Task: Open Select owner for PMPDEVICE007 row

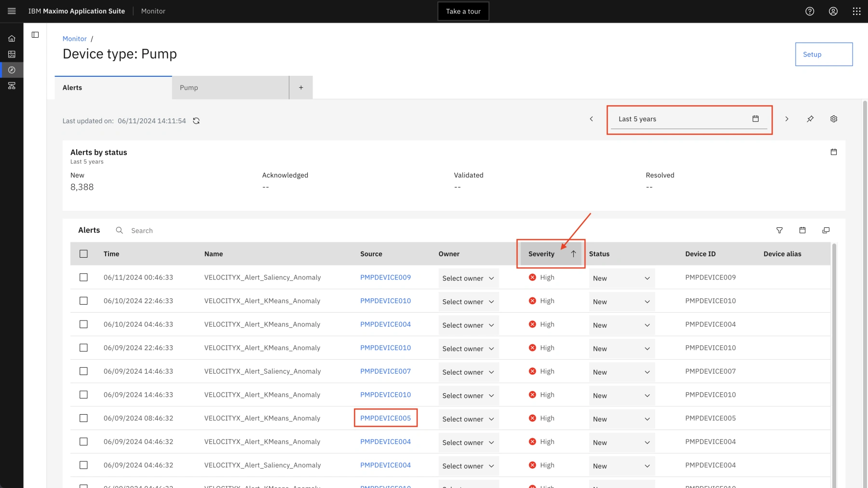Action: [468, 372]
